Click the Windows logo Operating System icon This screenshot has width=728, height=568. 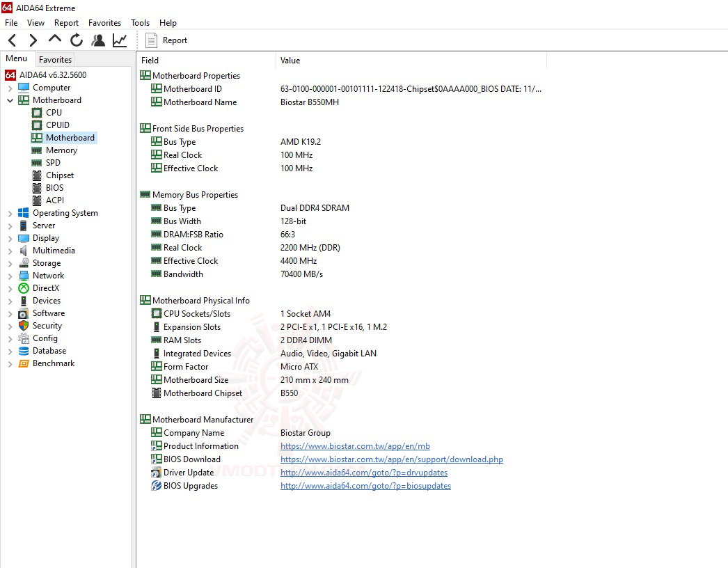(24, 213)
